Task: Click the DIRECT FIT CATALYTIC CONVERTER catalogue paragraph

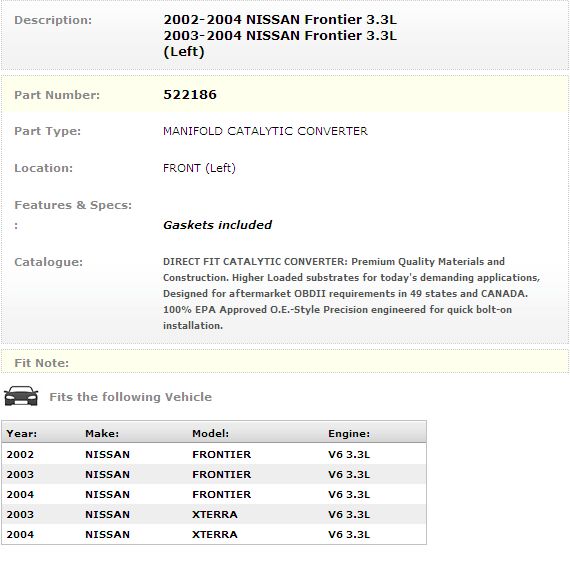Action: (351, 293)
